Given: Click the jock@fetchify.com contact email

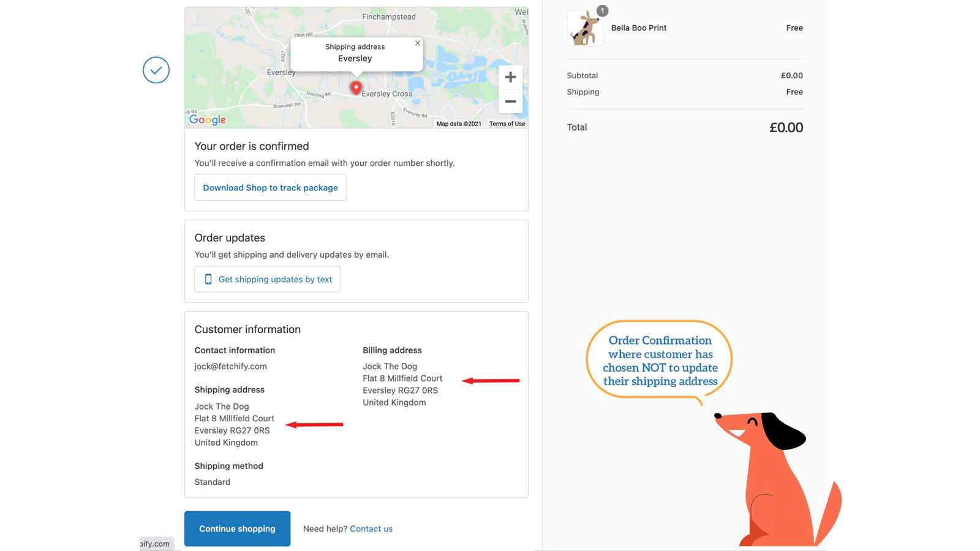Looking at the screenshot, I should [230, 366].
